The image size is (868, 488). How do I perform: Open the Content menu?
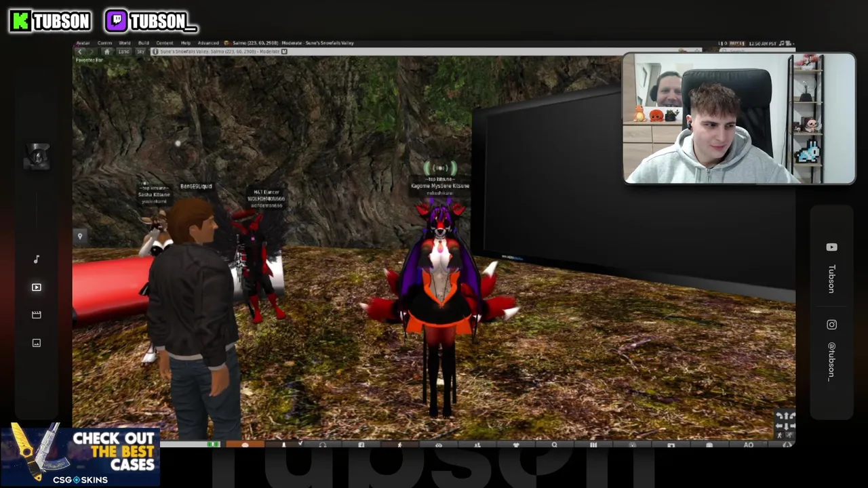click(x=165, y=43)
